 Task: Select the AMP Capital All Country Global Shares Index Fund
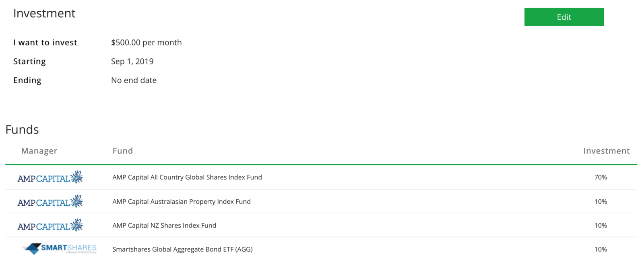pos(188,177)
